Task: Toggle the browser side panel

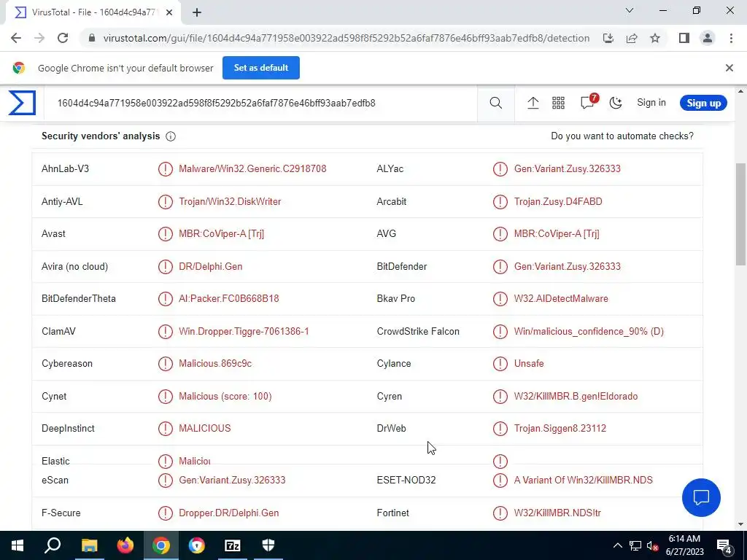Action: (x=684, y=38)
